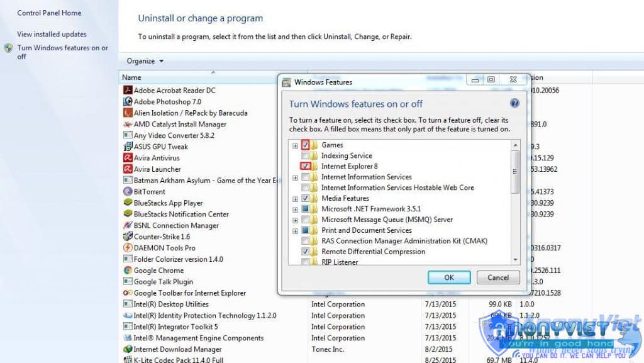Click the Avira Launcher icon

point(128,169)
